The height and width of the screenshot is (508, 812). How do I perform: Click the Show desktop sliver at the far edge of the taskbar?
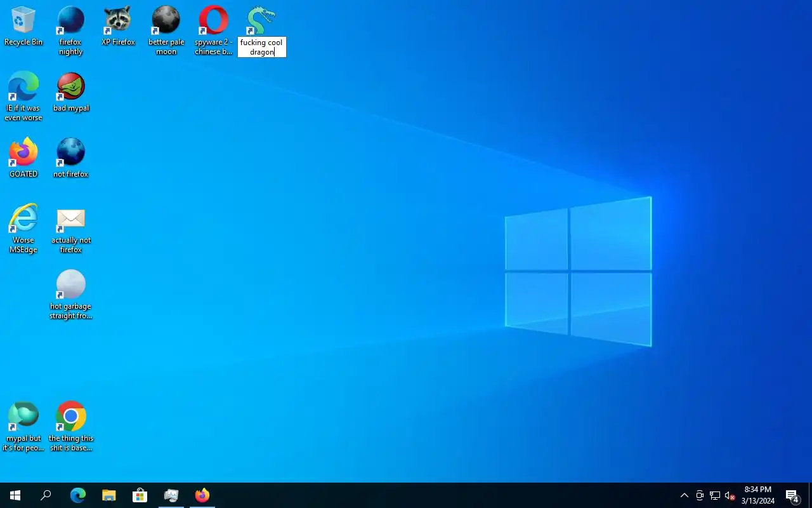coord(810,495)
